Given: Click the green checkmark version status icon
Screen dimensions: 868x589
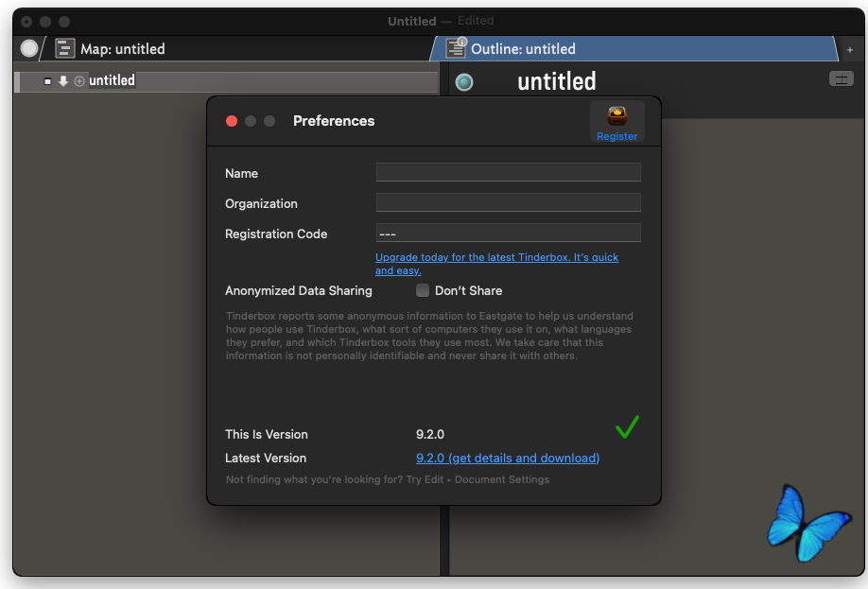Looking at the screenshot, I should click(627, 426).
